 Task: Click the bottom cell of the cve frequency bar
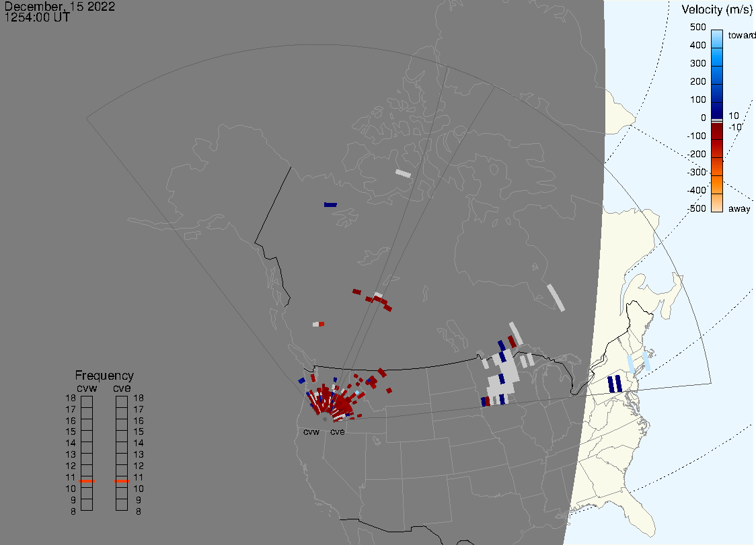click(x=122, y=505)
